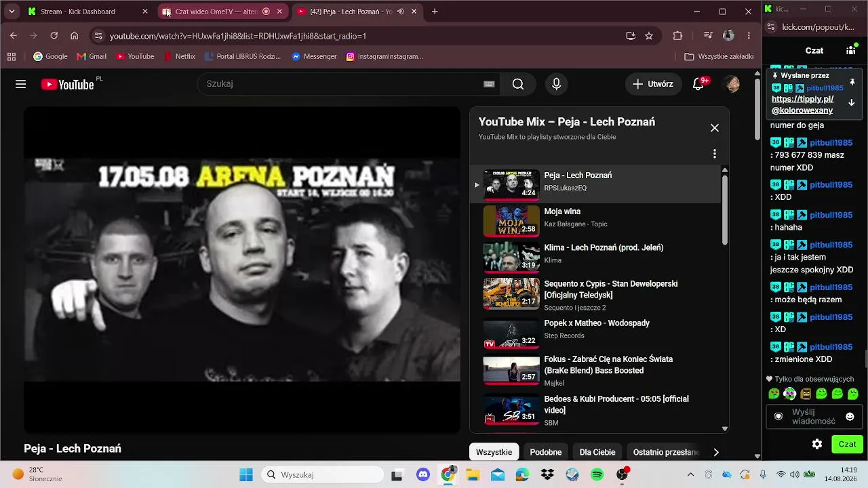The width and height of the screenshot is (868, 488).
Task: Open the Instagram bookmark
Action: [384, 56]
